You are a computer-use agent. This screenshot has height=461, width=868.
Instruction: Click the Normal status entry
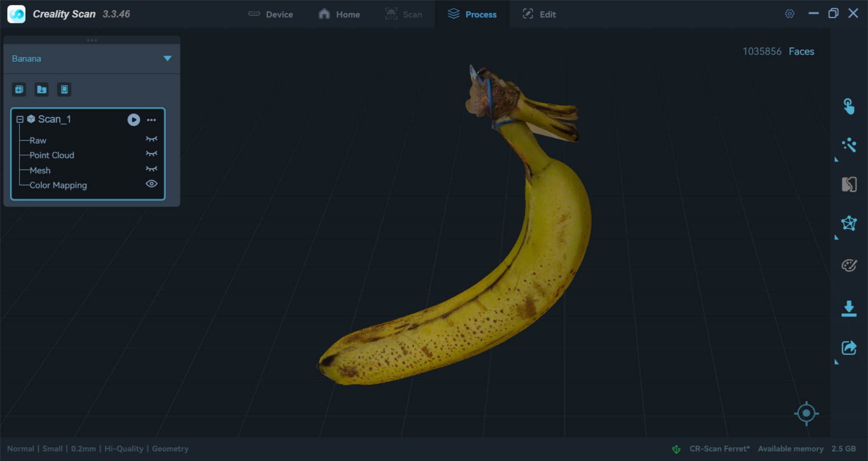pyautogui.click(x=20, y=449)
